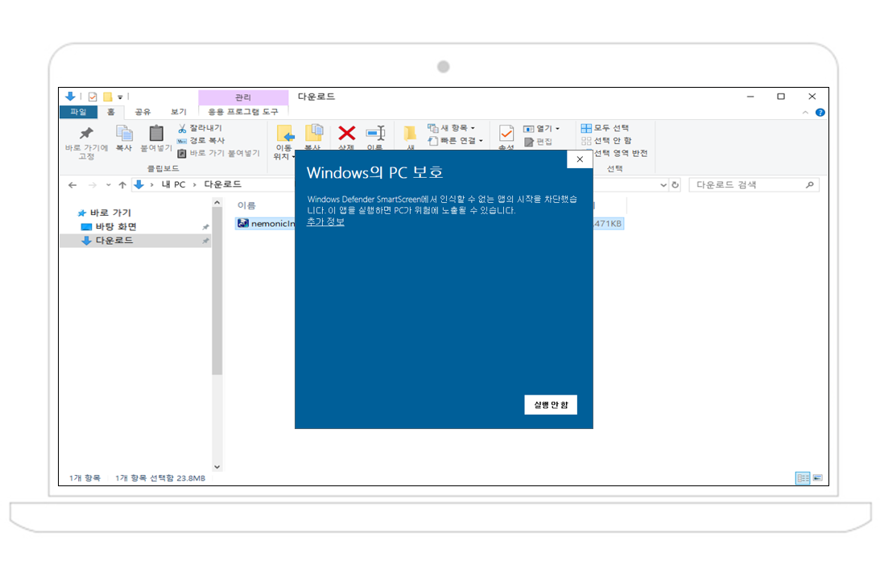Click 경로 복사 in the ribbon

pos(201,140)
